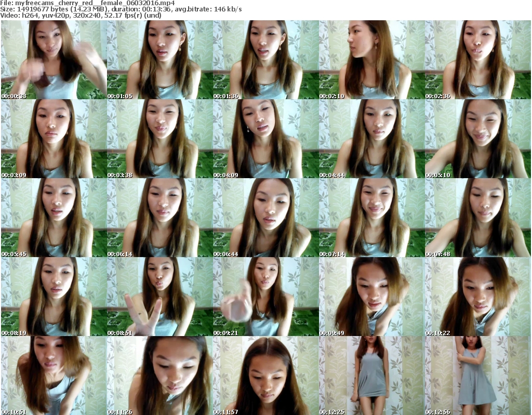Click the thumbnail timestamped 00:00:33

(54, 60)
